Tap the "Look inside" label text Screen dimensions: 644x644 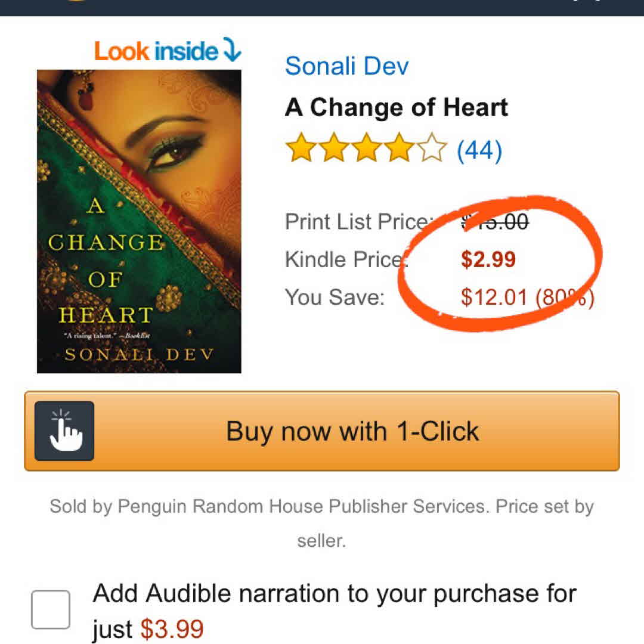pyautogui.click(x=156, y=51)
